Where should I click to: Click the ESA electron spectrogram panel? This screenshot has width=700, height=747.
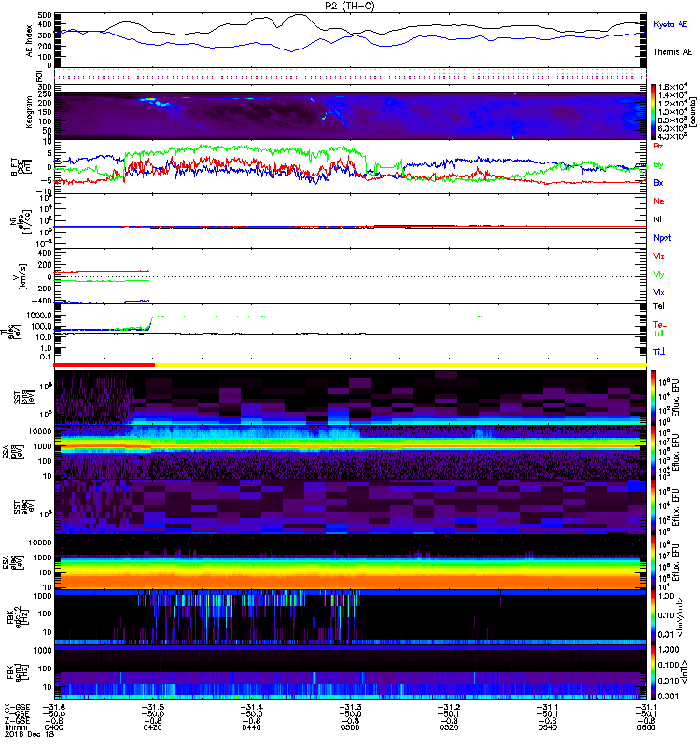[x=350, y=562]
